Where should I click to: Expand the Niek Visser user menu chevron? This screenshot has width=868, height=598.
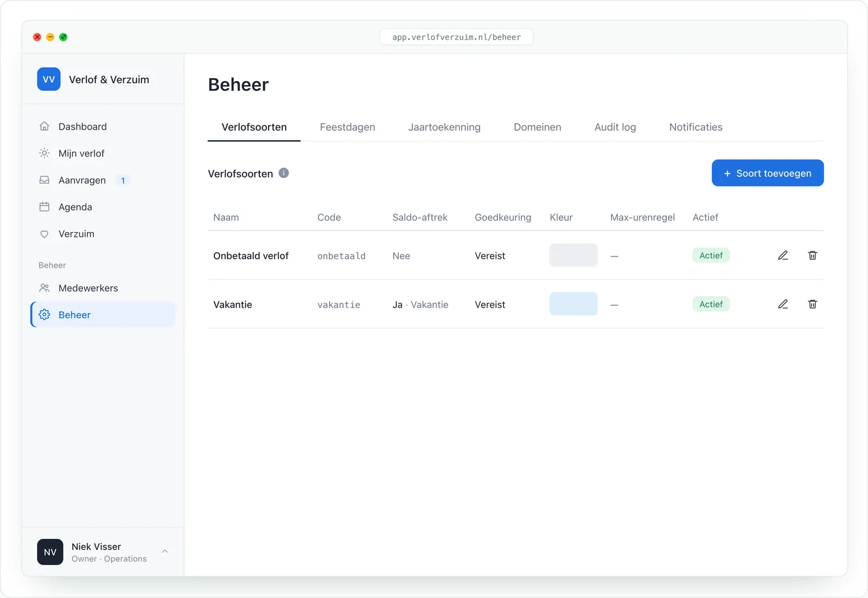point(165,551)
